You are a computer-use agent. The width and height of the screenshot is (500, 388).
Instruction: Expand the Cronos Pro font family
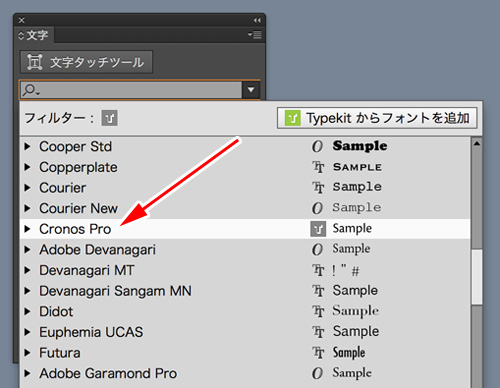28,229
